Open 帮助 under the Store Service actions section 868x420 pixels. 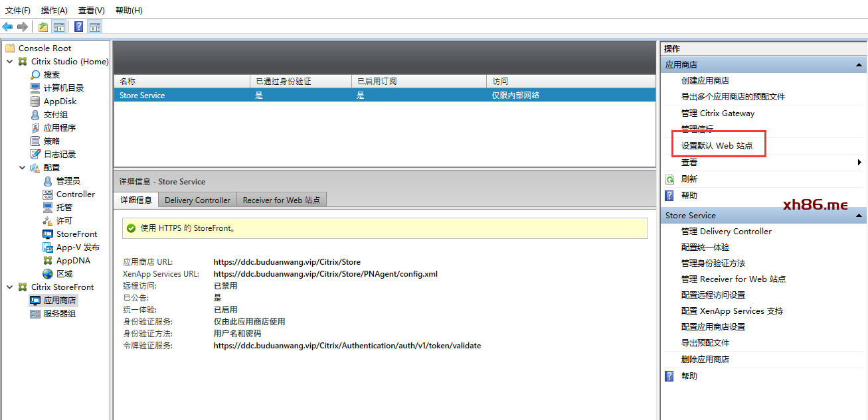(x=689, y=376)
